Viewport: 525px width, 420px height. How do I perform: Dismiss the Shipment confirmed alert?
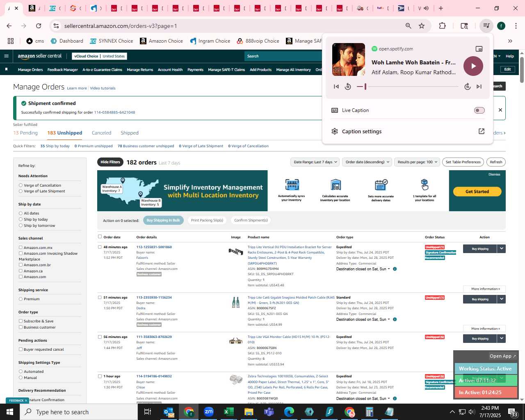click(x=500, y=110)
